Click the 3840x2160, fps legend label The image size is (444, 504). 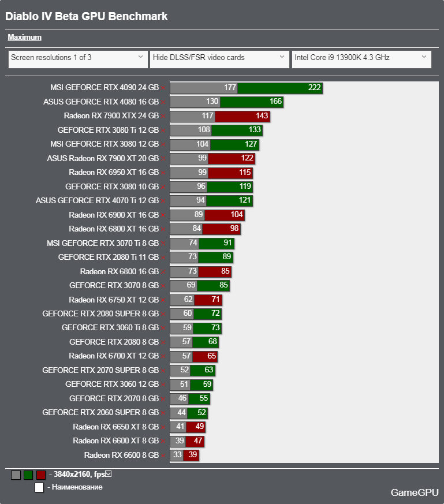tap(80, 475)
